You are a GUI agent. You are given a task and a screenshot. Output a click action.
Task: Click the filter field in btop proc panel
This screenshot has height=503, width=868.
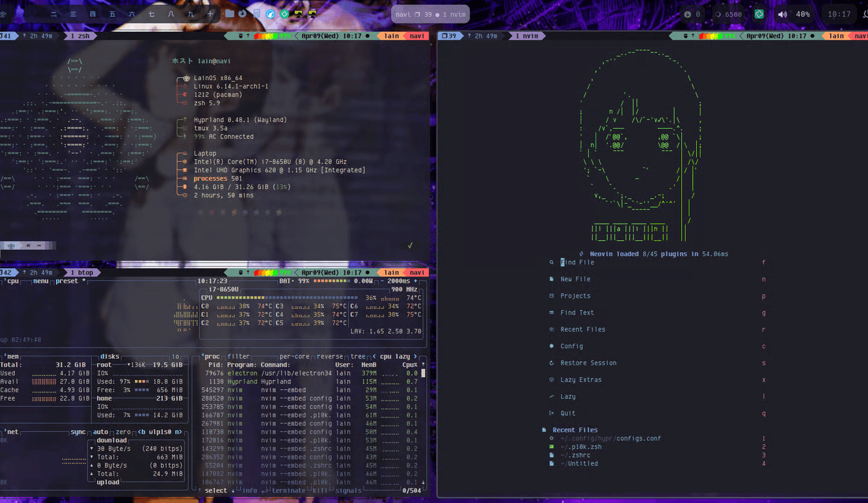pos(239,357)
